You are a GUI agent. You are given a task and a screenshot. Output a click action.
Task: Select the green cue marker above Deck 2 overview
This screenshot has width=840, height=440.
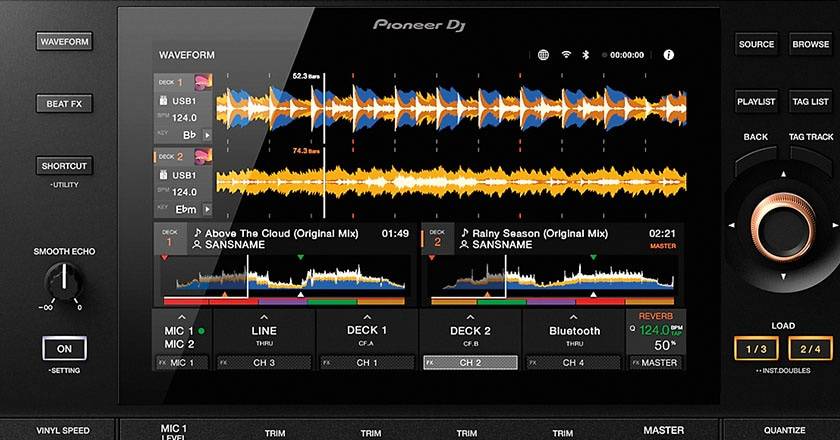coord(593,258)
